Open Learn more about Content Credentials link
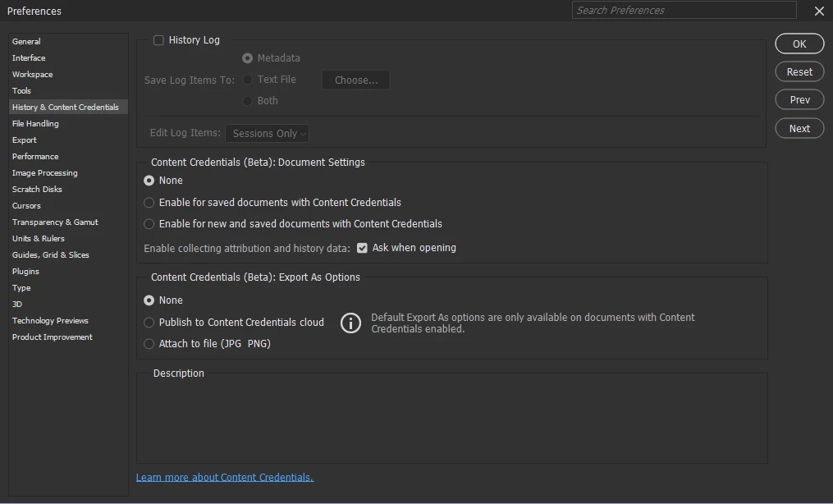833x504 pixels. tap(225, 478)
